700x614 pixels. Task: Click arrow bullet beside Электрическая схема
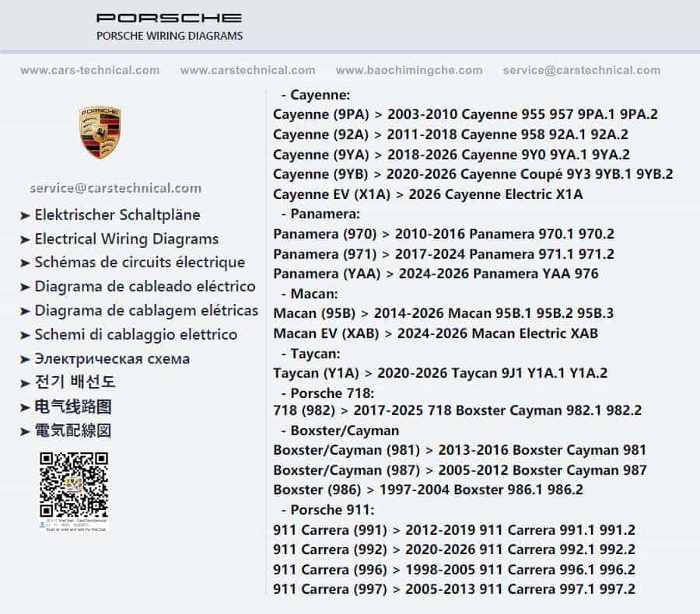[x=25, y=360]
